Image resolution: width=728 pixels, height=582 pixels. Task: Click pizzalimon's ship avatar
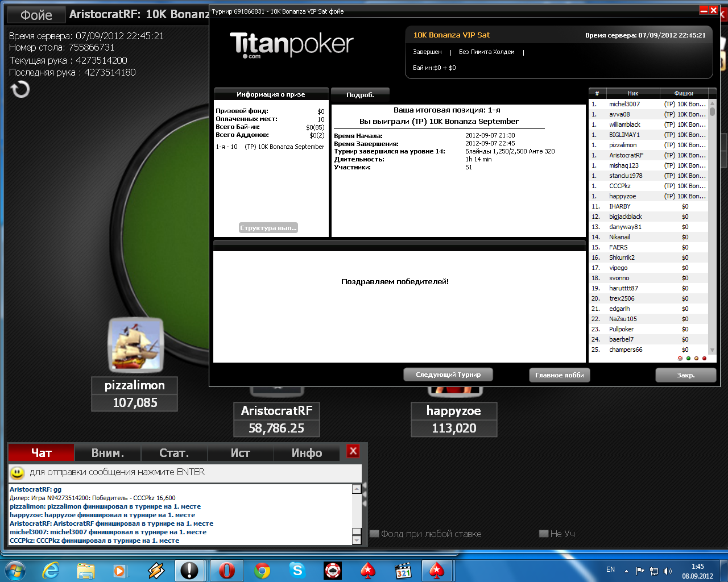[x=135, y=345]
